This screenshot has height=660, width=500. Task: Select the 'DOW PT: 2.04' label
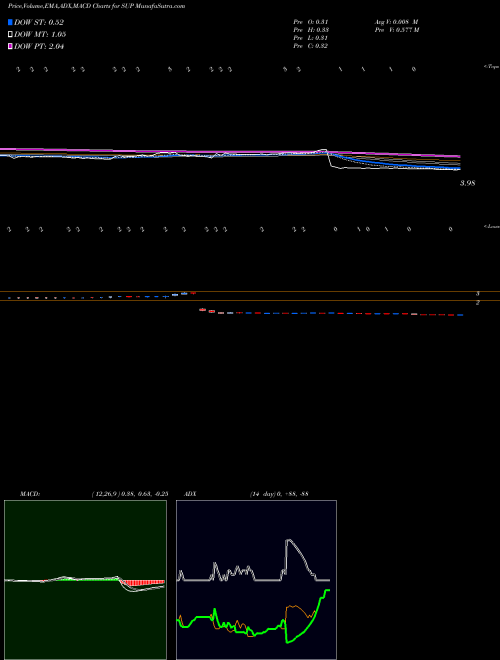pyautogui.click(x=39, y=46)
